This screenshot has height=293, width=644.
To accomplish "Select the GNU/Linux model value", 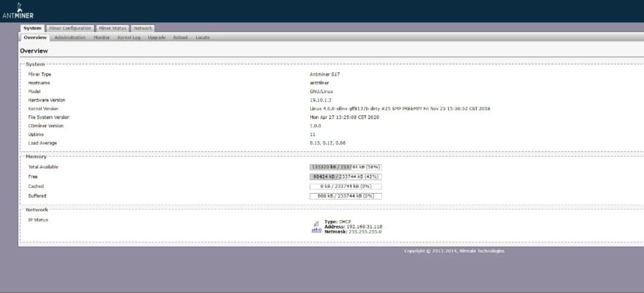I will click(321, 92).
